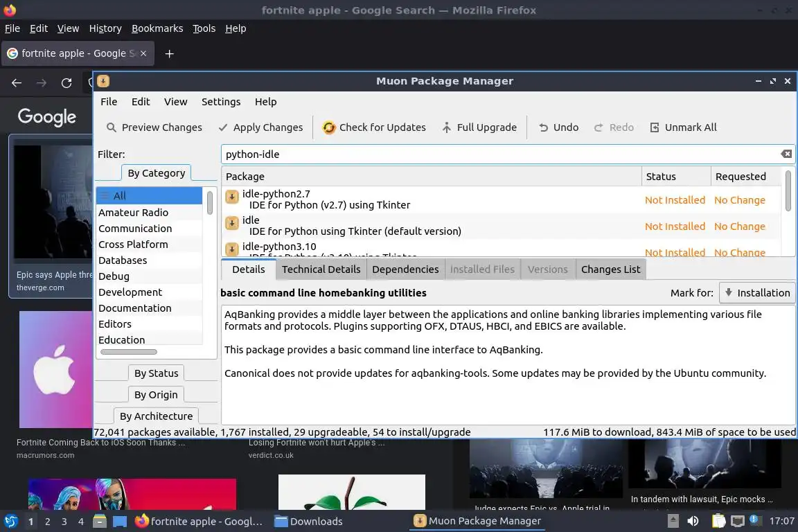Select the Databases category
This screenshot has height=532, width=798.
(150, 260)
